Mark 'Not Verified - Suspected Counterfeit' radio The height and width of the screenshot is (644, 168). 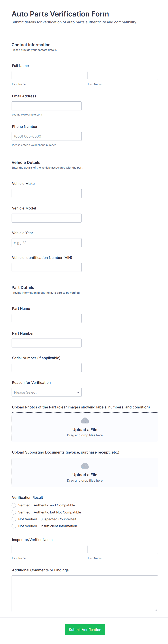pos(14,519)
